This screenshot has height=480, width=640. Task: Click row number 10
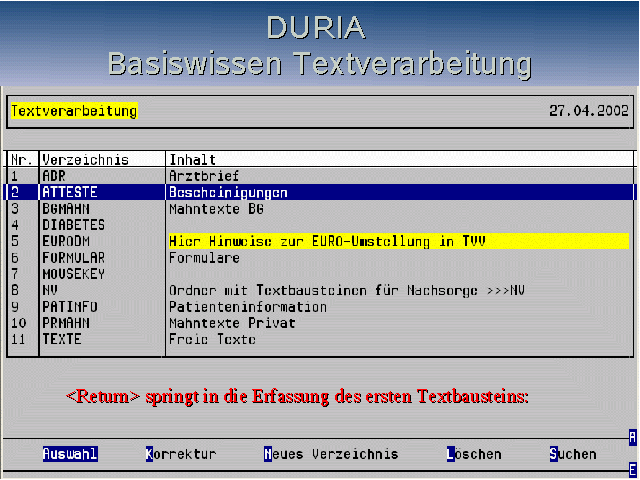(18, 323)
